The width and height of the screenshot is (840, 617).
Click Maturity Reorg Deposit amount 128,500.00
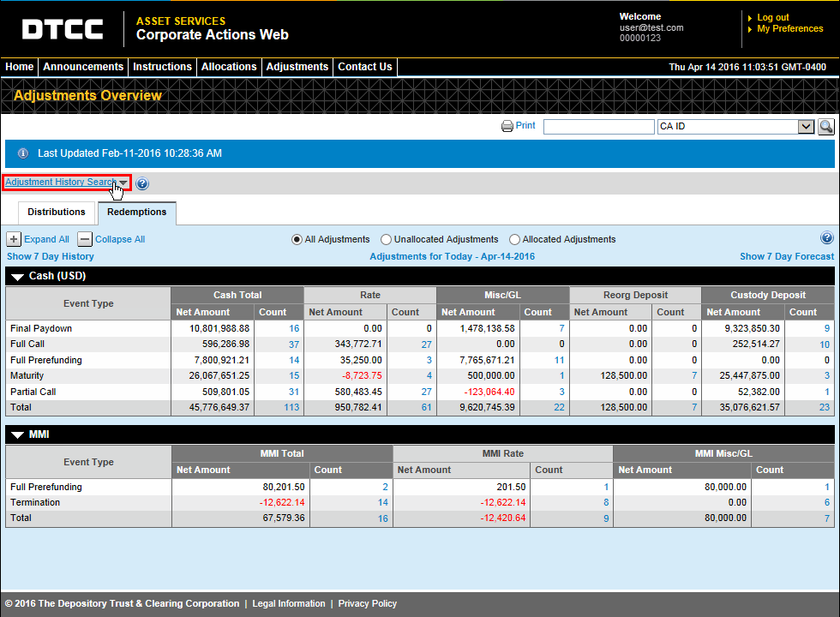point(624,376)
